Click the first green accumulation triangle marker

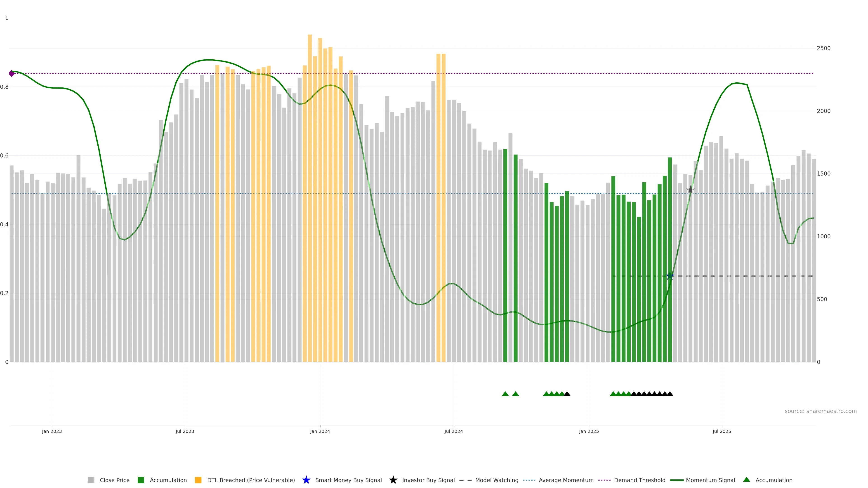point(505,394)
